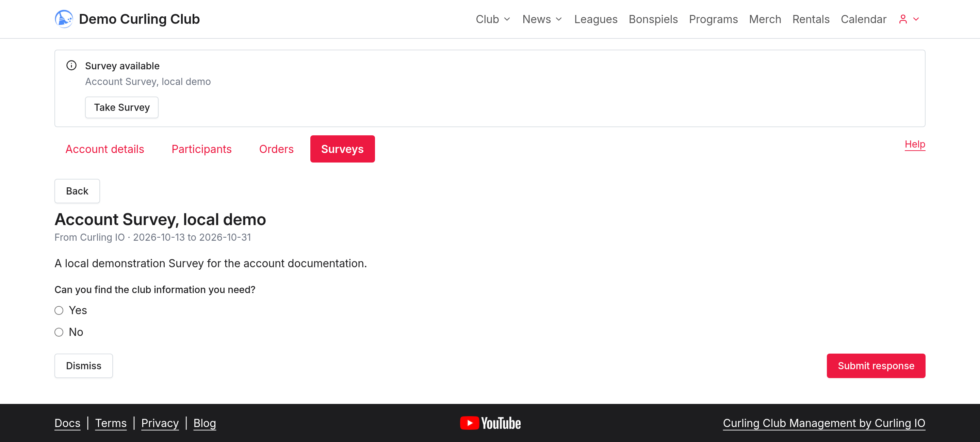The image size is (980, 442).
Task: Click the 'Can you find the club information' question
Action: pyautogui.click(x=155, y=290)
